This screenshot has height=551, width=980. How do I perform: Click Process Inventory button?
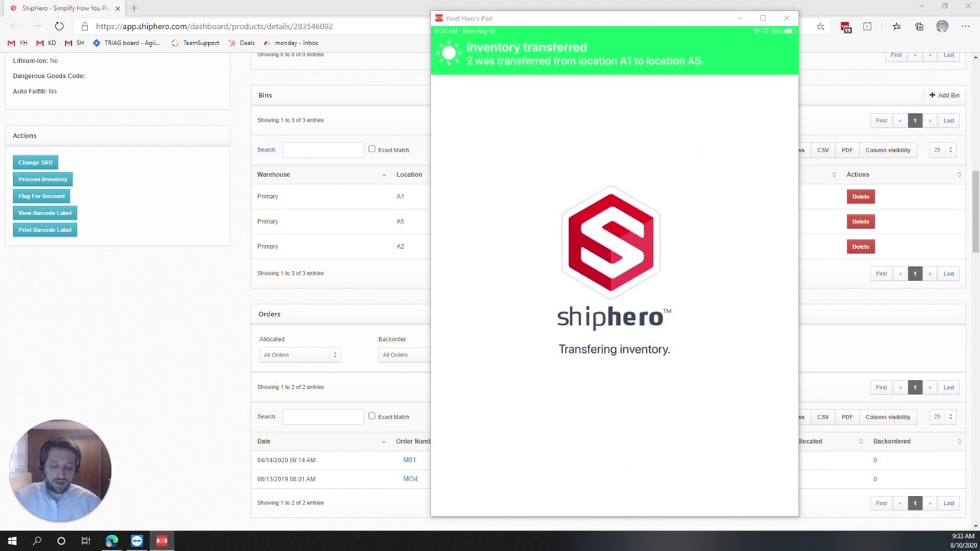(43, 179)
